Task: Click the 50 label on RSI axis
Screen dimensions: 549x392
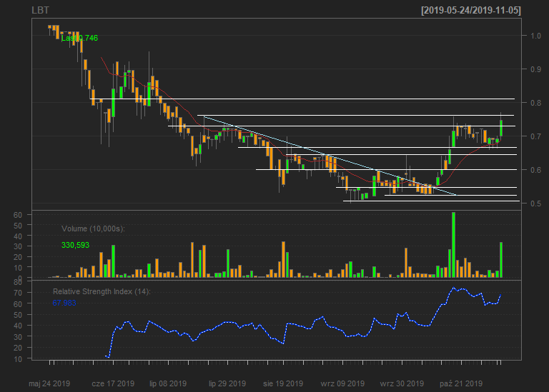Action: [x=18, y=315]
